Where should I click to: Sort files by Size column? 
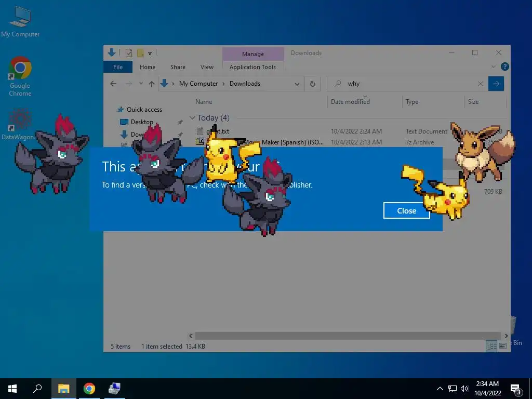(x=473, y=101)
